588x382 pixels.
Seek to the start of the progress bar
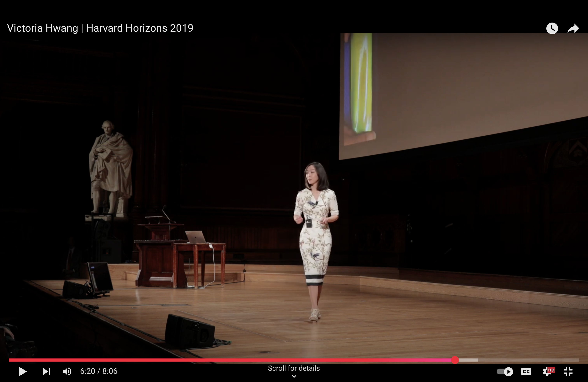pyautogui.click(x=10, y=360)
